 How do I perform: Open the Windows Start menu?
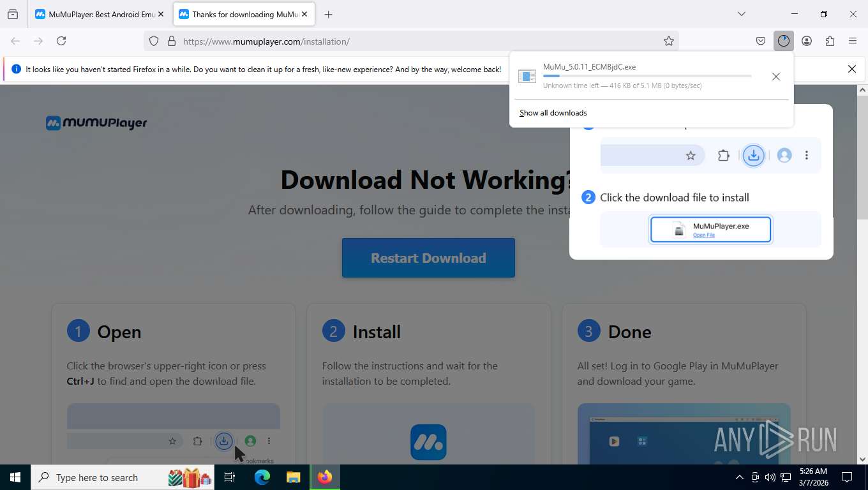[x=15, y=477]
